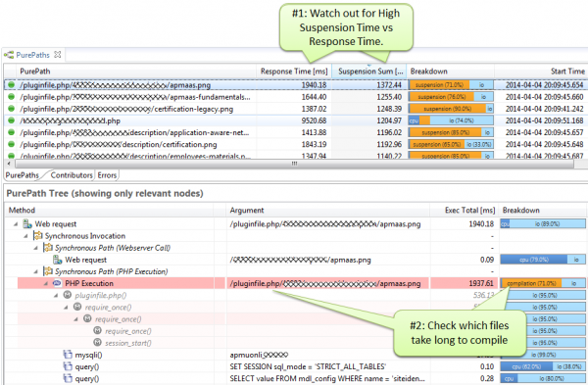Click compilation (71.0%) breakdown bar
Viewport: 588px width, 385px height.
tap(531, 283)
